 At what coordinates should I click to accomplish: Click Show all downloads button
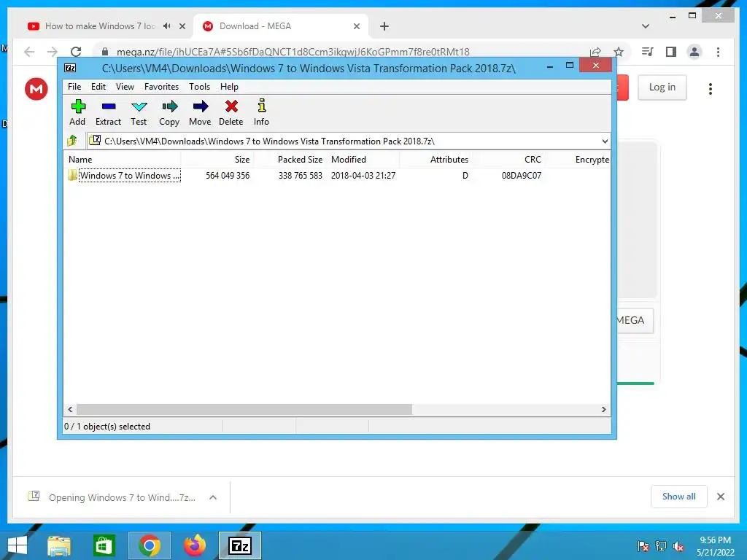coord(679,497)
